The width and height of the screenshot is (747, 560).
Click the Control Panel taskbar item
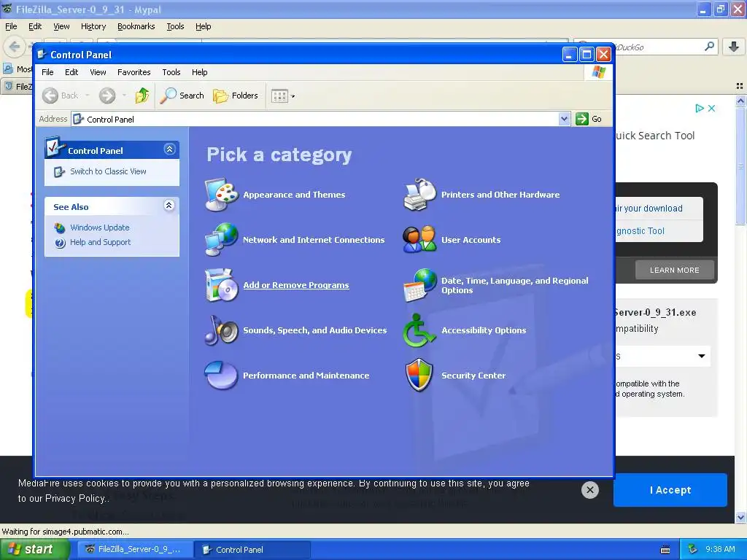coord(253,550)
